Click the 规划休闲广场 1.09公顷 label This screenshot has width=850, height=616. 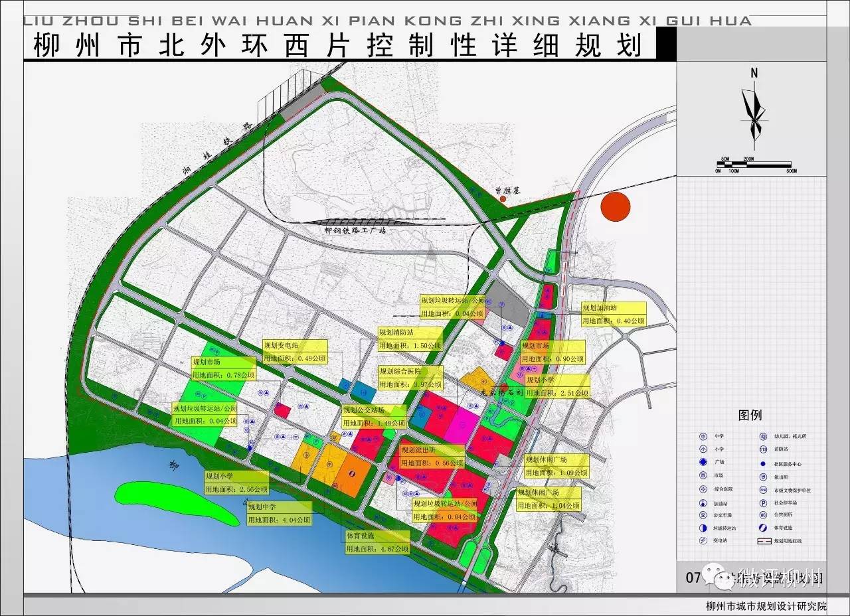point(556,466)
